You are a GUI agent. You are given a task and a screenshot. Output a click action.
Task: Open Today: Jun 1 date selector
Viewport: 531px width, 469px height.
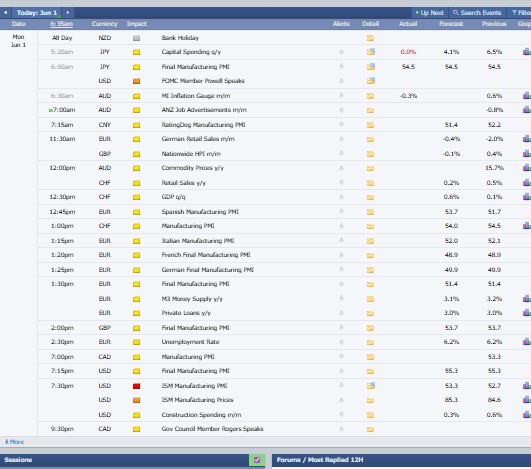(x=37, y=13)
